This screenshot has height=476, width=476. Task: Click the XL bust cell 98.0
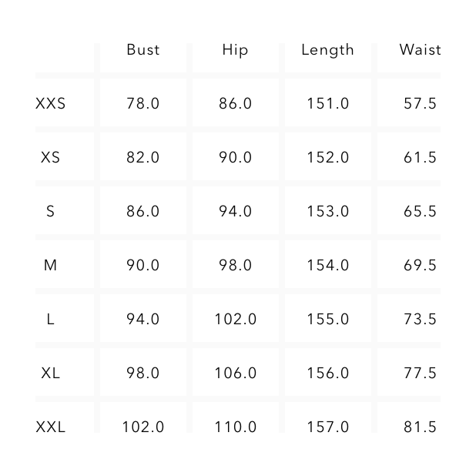coord(143,373)
